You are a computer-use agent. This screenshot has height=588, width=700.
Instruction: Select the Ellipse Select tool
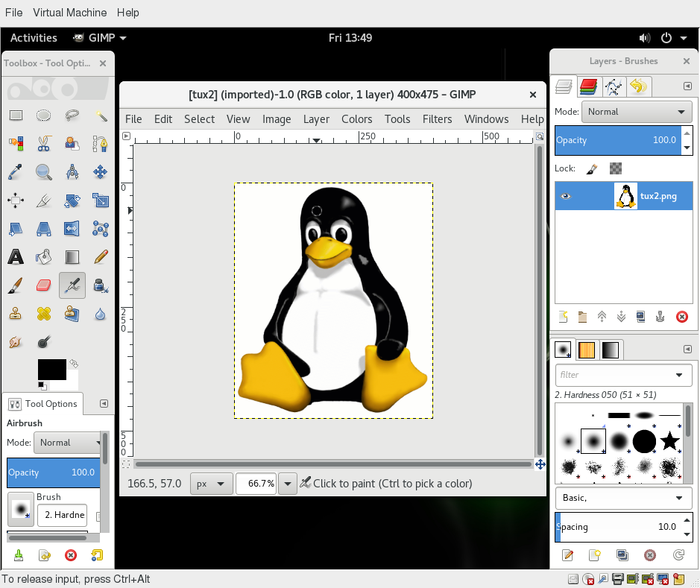44,116
